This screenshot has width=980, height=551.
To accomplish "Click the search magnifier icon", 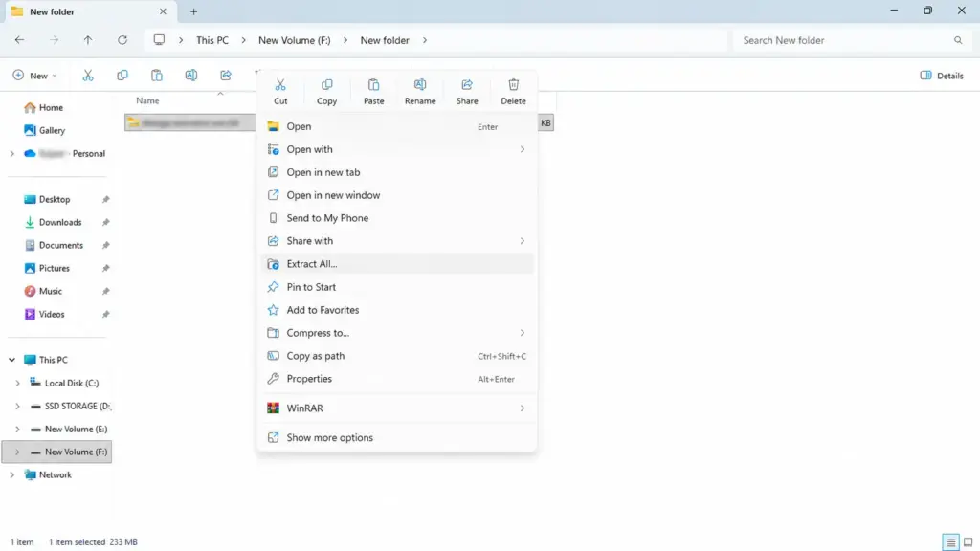I will click(957, 40).
